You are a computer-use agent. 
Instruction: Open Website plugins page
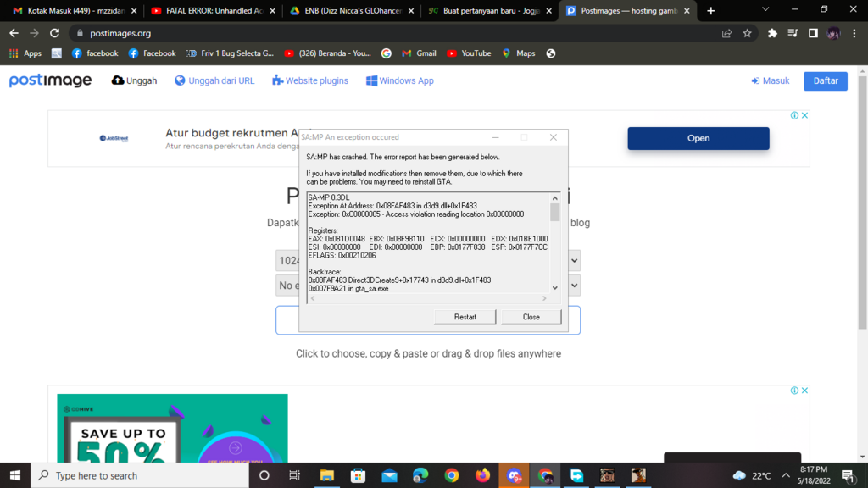tap(310, 80)
